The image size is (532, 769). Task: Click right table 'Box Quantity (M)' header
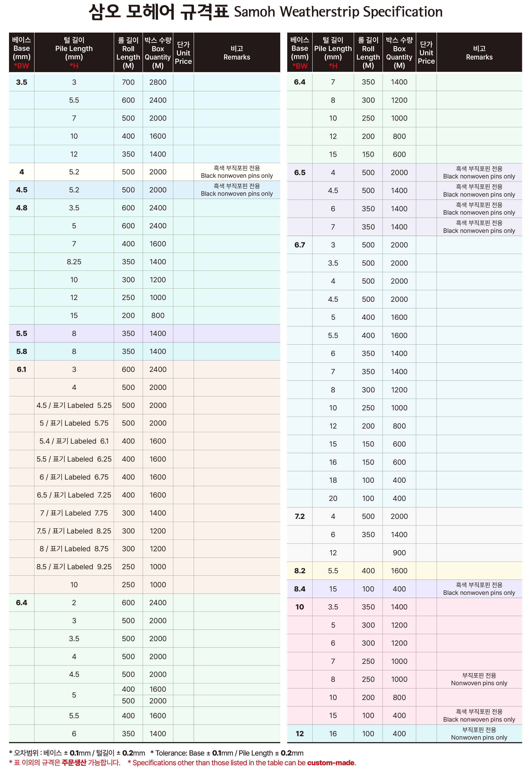click(399, 53)
